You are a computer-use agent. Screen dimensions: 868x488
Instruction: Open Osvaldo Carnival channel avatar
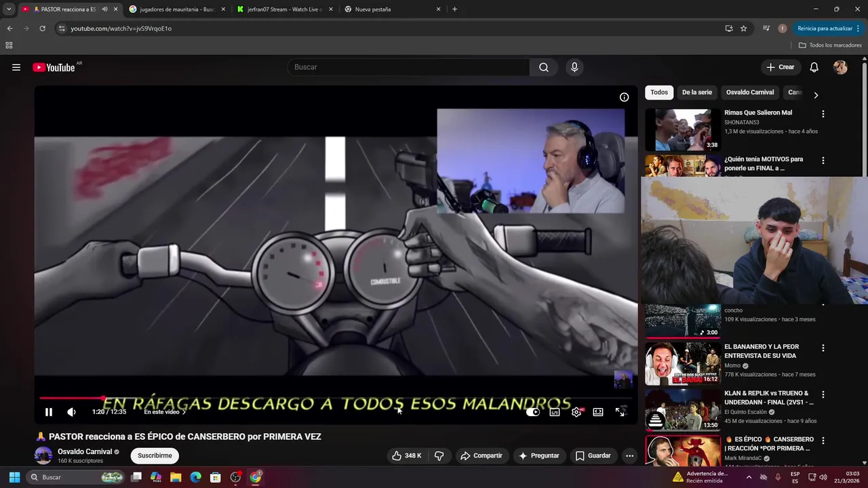click(43, 455)
